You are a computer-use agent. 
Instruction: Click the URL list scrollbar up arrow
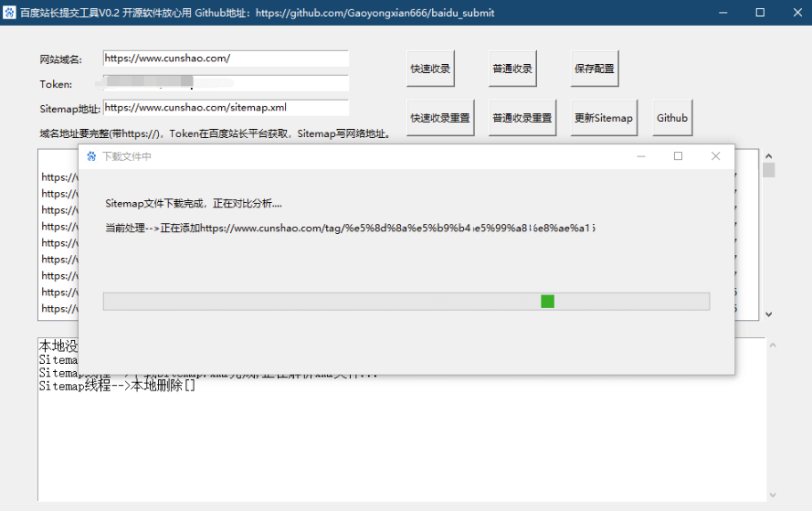pos(768,156)
